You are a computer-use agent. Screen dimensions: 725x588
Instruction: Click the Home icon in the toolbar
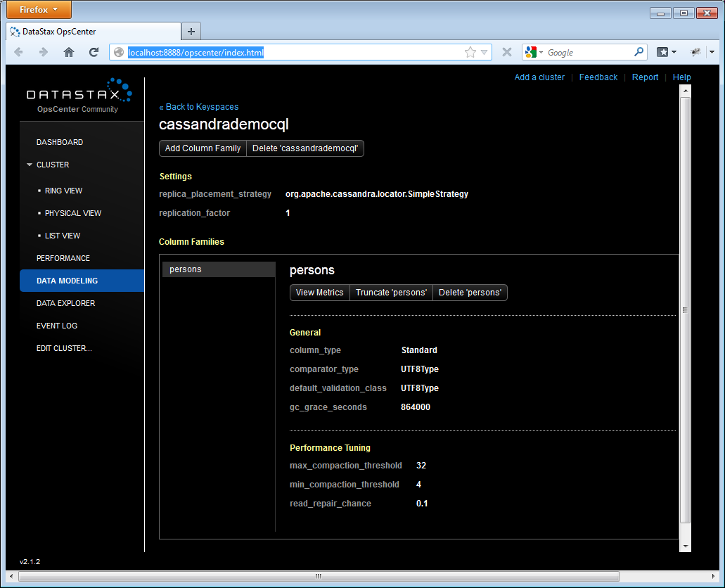click(x=69, y=52)
